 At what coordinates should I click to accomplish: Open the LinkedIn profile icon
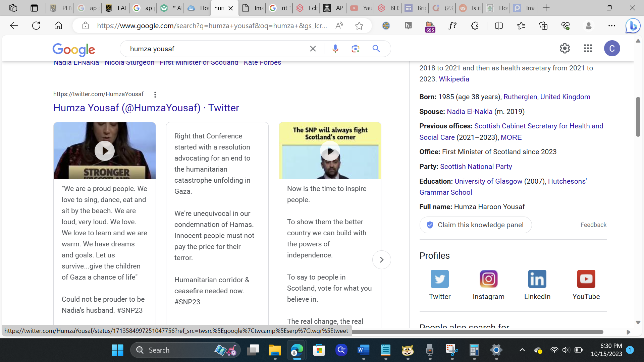[x=537, y=279]
